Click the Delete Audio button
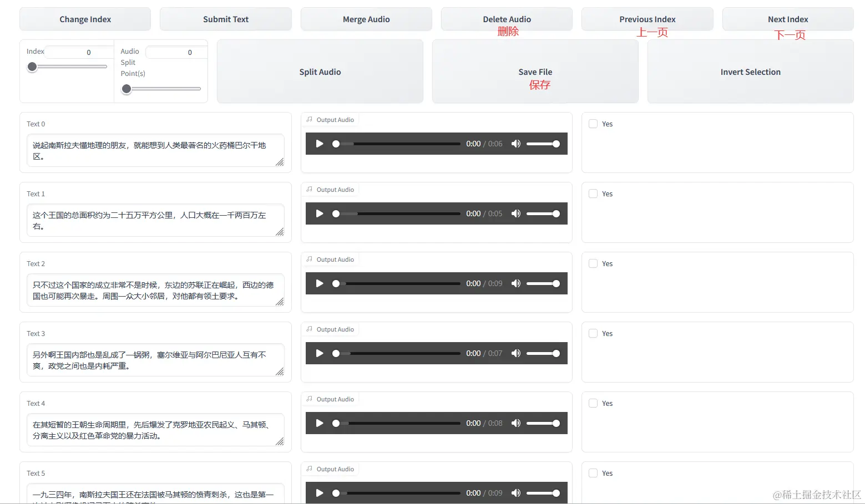This screenshot has width=865, height=504. tap(507, 19)
